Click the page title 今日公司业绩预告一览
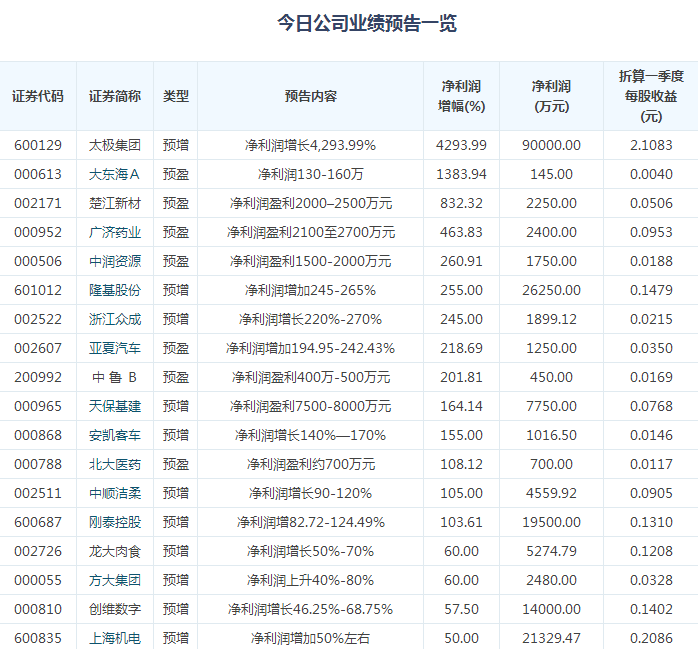Viewport: 698px width, 649px height. (367, 23)
